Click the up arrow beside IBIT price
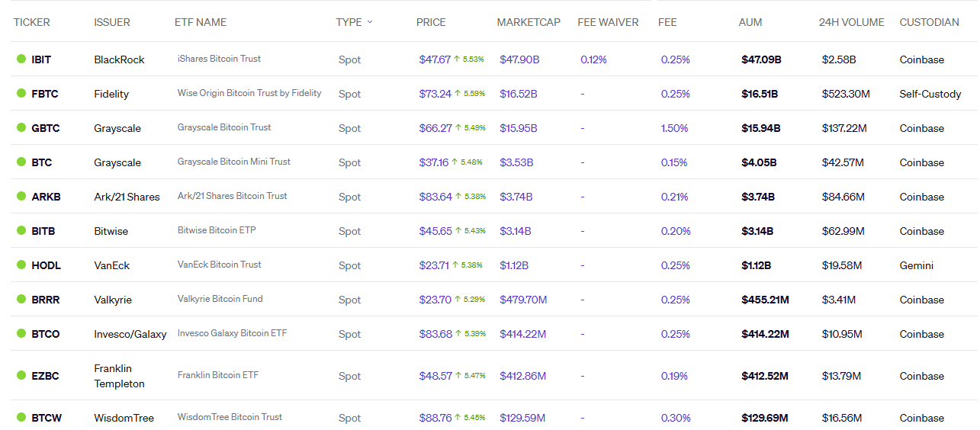This screenshot has height=430, width=980. point(458,59)
